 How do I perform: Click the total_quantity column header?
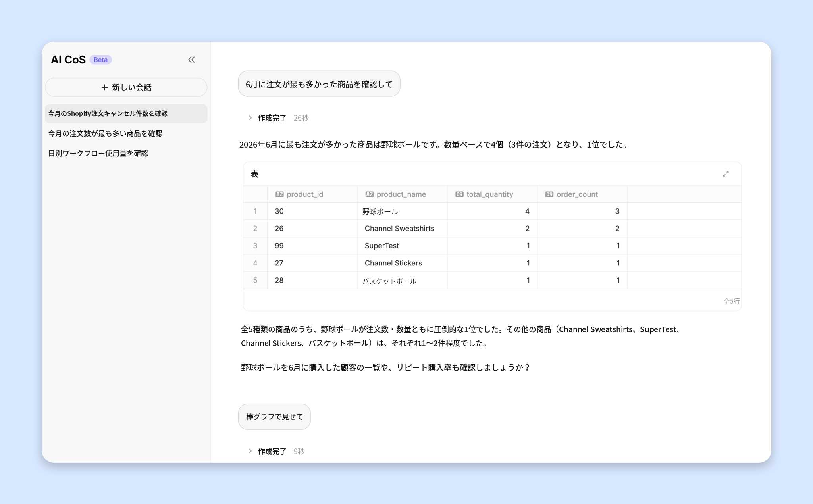click(492, 194)
